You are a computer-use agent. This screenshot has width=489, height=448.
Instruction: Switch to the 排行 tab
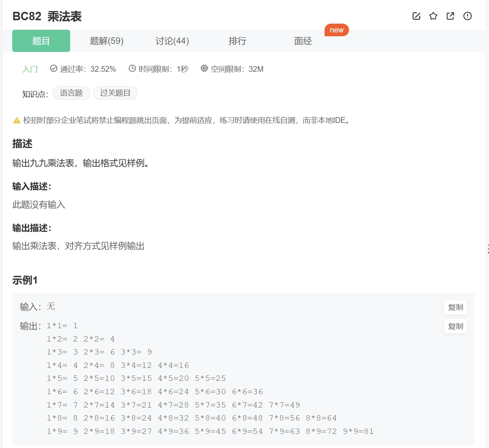pos(237,41)
